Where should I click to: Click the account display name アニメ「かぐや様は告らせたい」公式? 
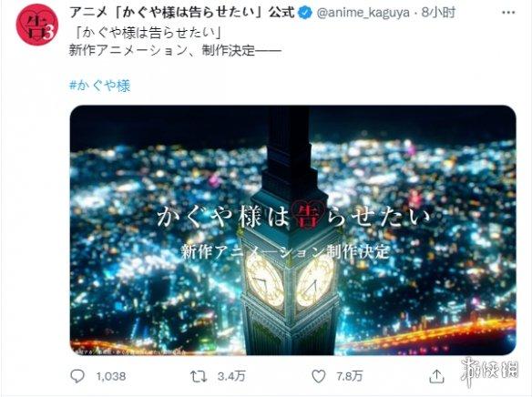[x=182, y=13]
